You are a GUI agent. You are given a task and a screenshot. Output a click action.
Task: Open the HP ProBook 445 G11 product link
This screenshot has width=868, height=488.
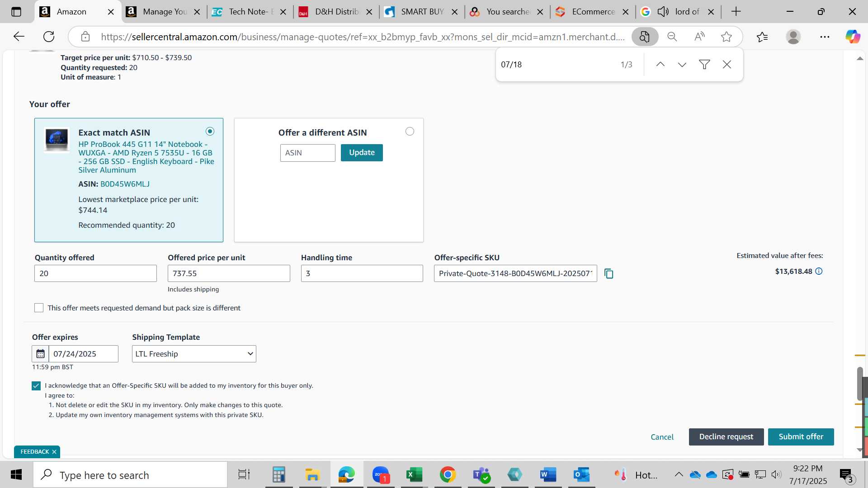click(146, 157)
